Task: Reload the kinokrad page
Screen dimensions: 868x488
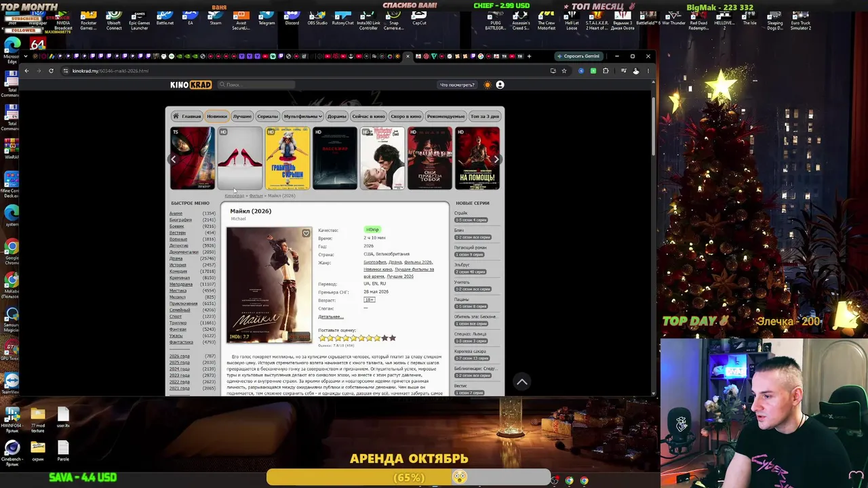Action: point(51,70)
